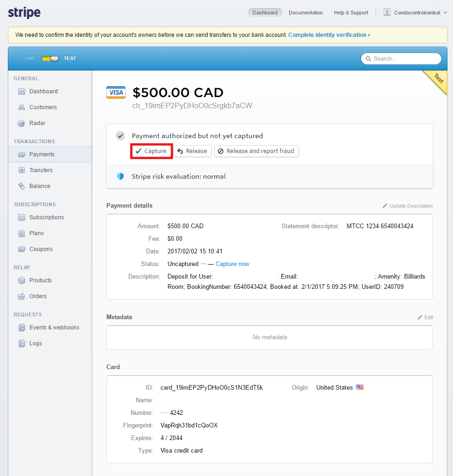Screen dimensions: 453x476
Task: Click the Subscriptions calendar icon
Action: [21, 217]
